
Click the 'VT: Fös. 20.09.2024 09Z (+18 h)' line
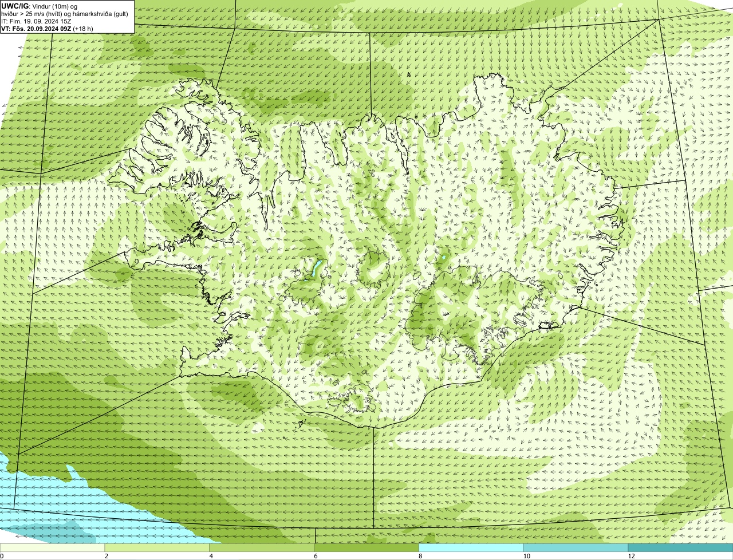47,29
